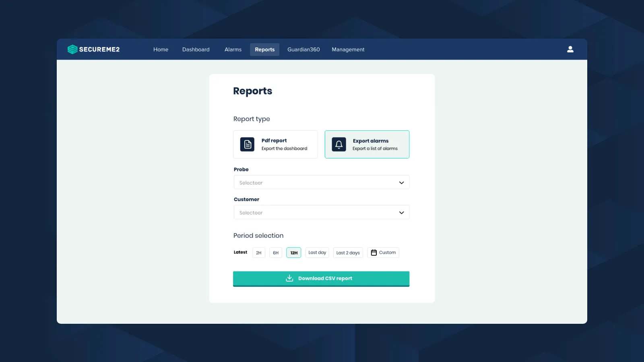
Task: Click the download icon on CSV button
Action: pos(289,278)
